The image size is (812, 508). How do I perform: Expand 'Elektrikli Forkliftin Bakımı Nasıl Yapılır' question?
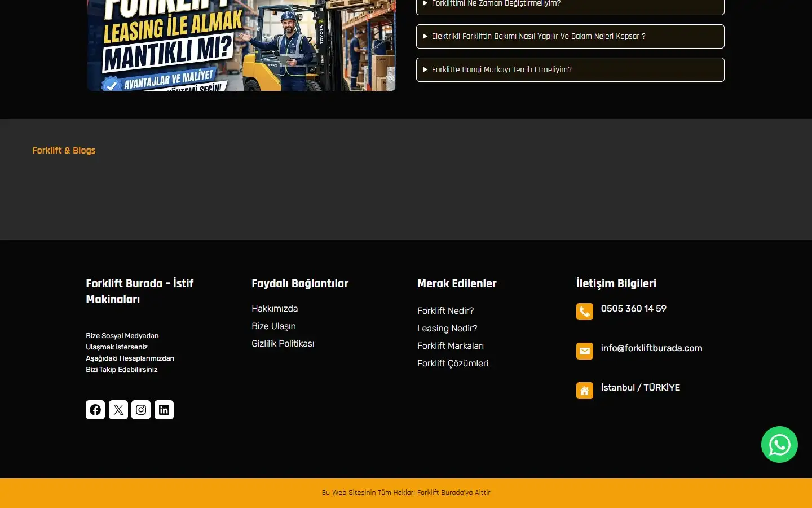tap(570, 36)
